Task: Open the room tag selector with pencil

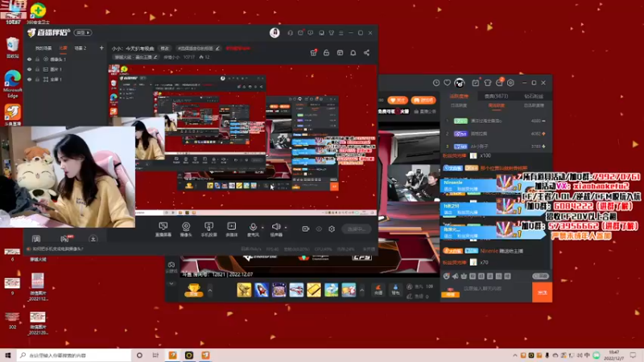Action: tap(198, 48)
